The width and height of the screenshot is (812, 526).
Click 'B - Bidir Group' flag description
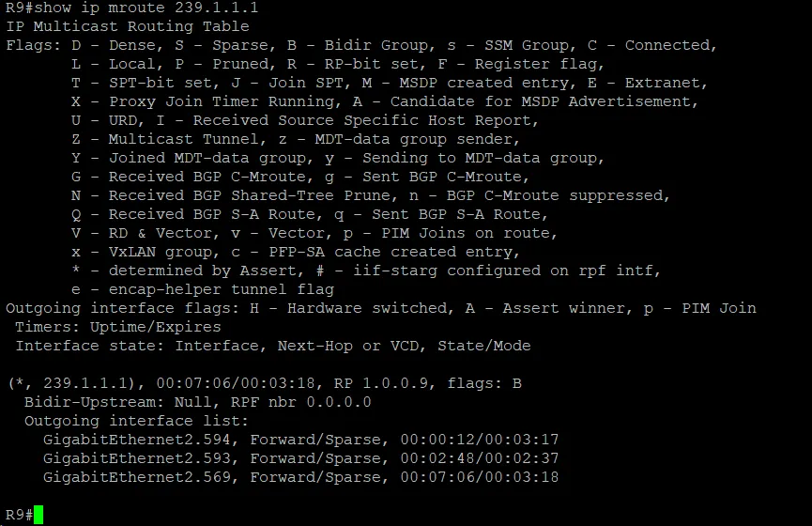click(x=358, y=46)
